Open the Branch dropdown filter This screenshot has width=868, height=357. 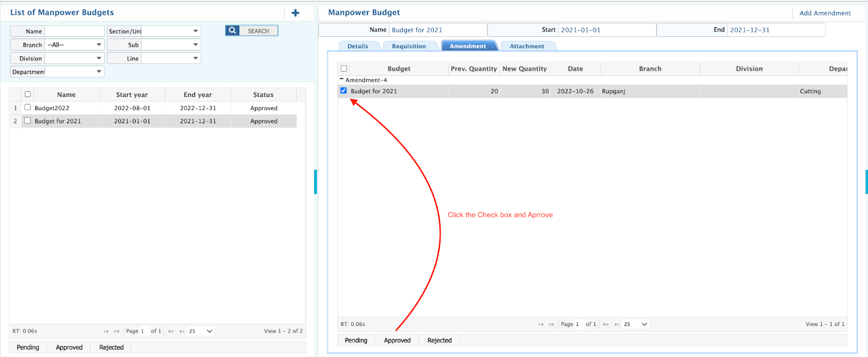coord(99,45)
